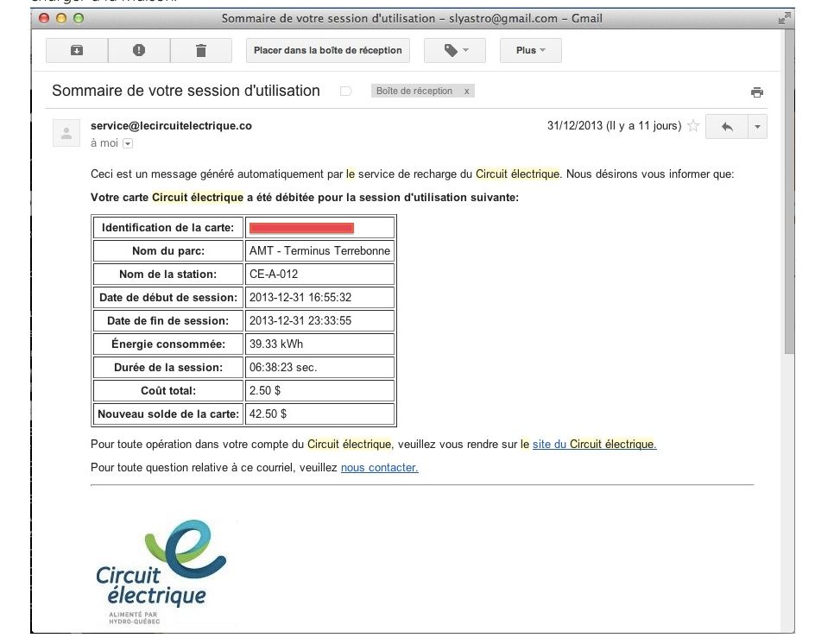Remove the Boîte de réception label

tap(467, 91)
